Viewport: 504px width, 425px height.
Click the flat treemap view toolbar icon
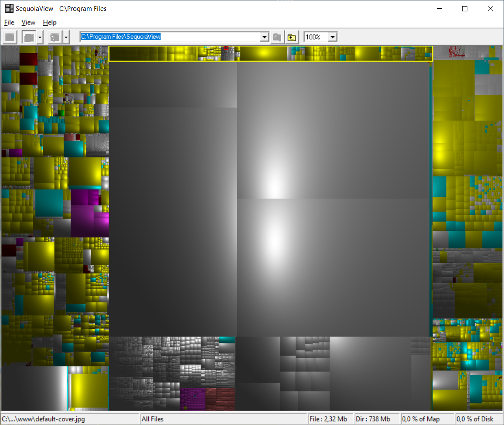[x=10, y=37]
